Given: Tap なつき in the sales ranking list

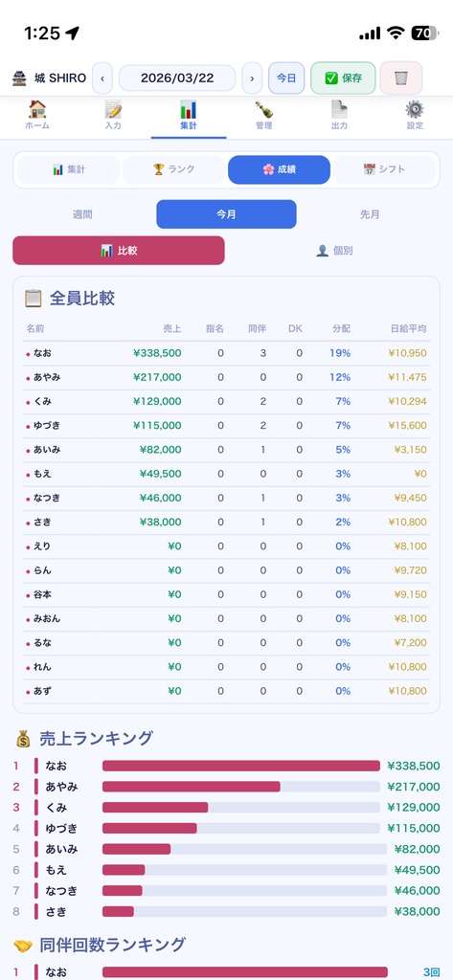Looking at the screenshot, I should coord(61,891).
